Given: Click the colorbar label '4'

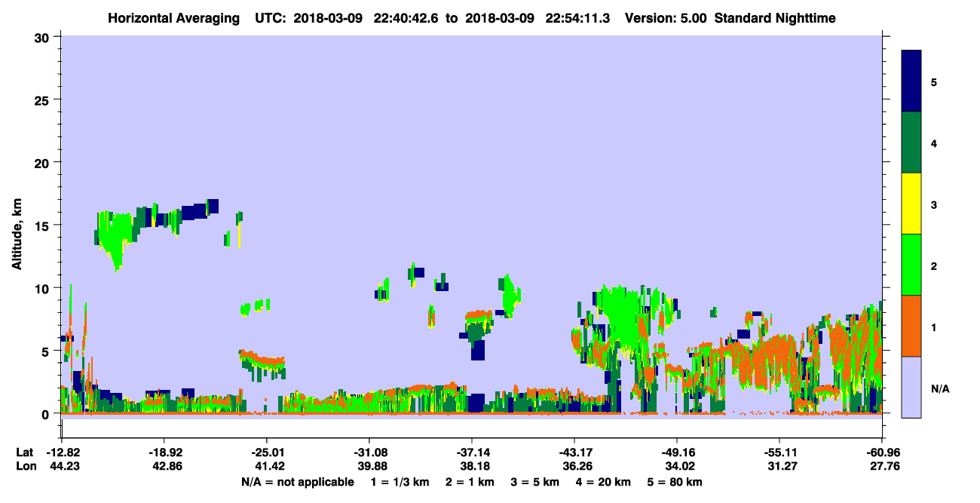Looking at the screenshot, I should point(934,143).
